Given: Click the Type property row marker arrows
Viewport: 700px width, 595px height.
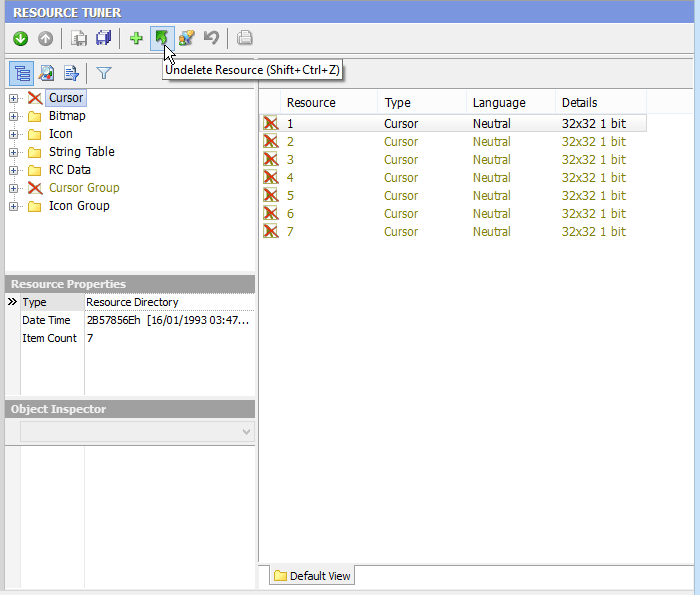Looking at the screenshot, I should 12,302.
